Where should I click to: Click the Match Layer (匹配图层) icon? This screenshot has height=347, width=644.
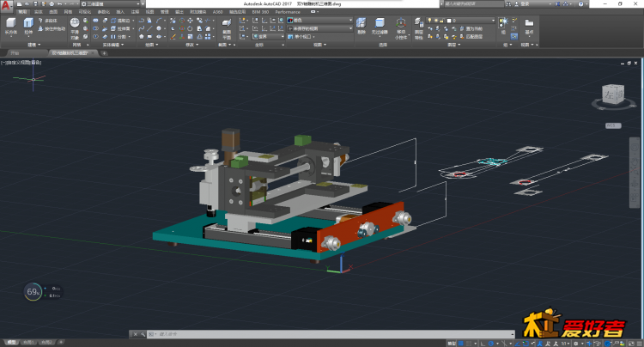(x=471, y=37)
